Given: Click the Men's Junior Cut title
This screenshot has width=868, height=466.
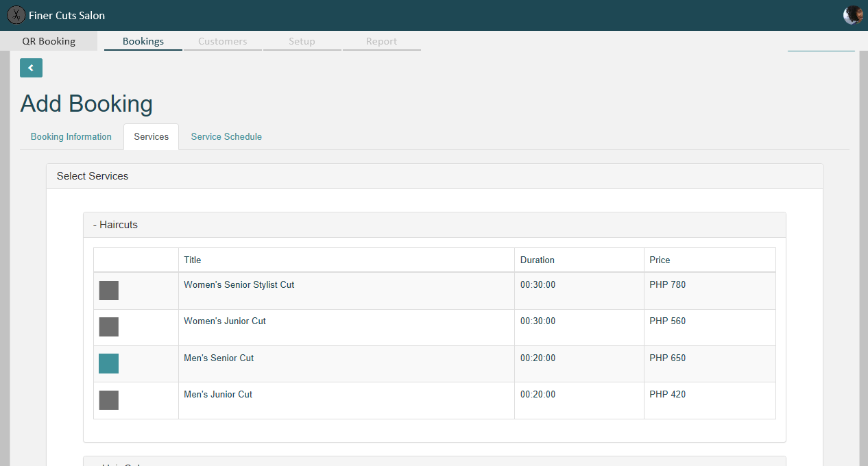Looking at the screenshot, I should [x=218, y=394].
